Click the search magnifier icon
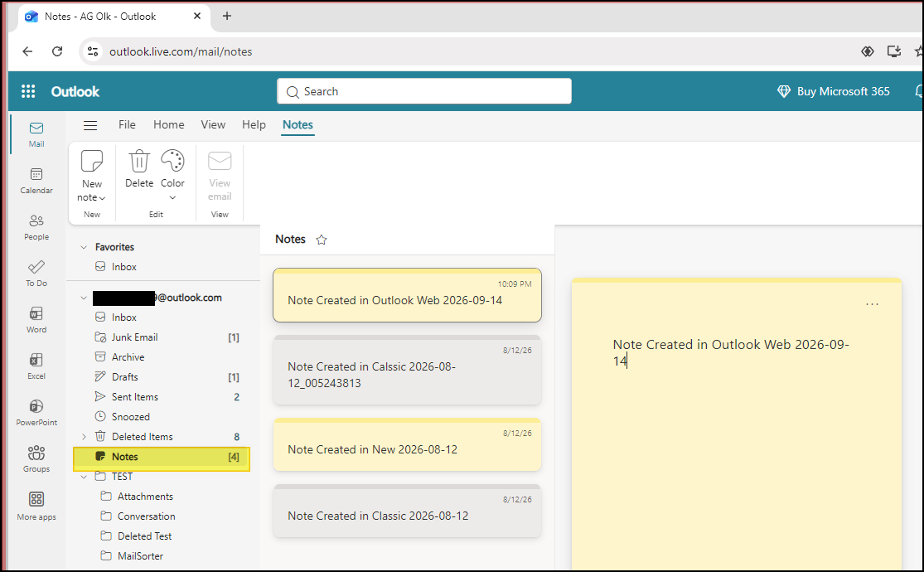This screenshot has height=572, width=924. [x=293, y=92]
